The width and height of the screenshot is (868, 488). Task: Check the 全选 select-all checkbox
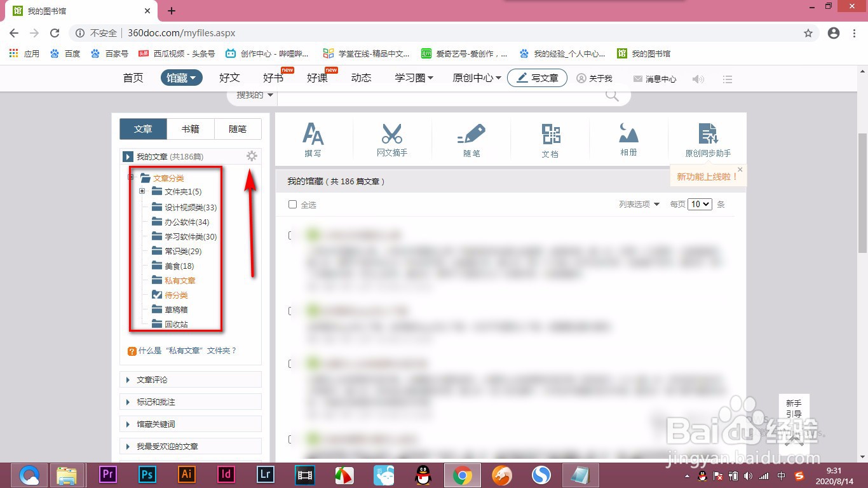coord(292,205)
